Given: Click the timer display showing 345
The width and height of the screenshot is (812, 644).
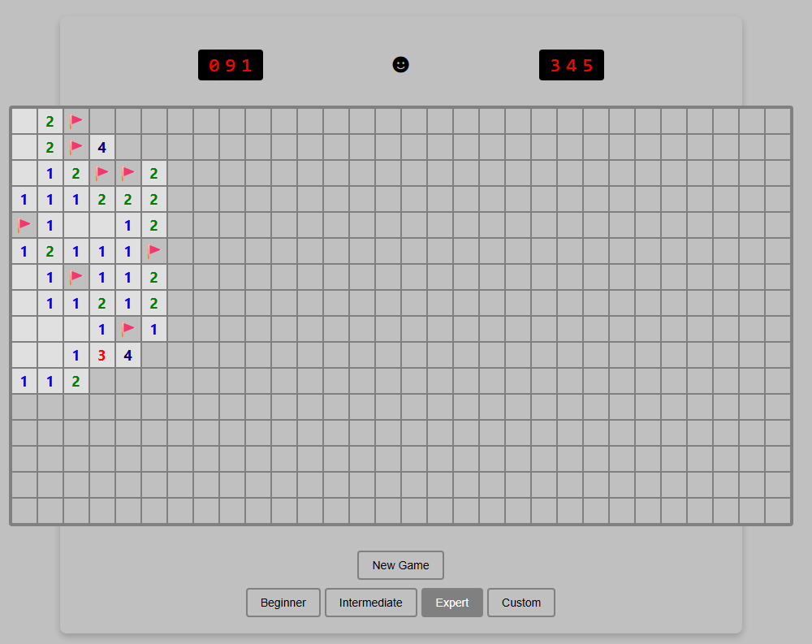Looking at the screenshot, I should (x=571, y=65).
